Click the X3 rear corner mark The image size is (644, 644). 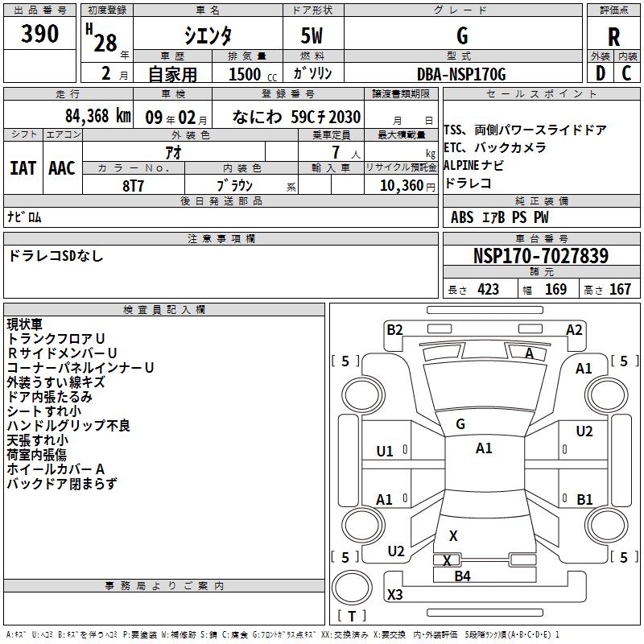coord(394,594)
